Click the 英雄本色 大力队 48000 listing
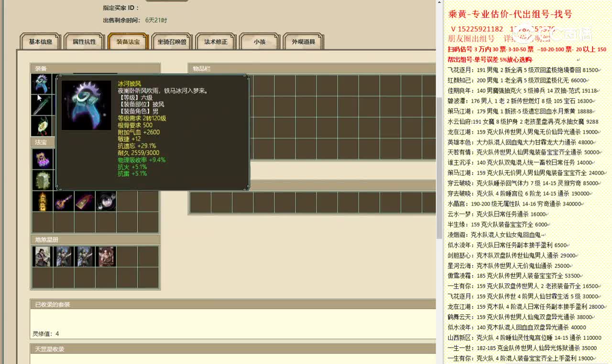This screenshot has width=612, height=364. (522, 142)
